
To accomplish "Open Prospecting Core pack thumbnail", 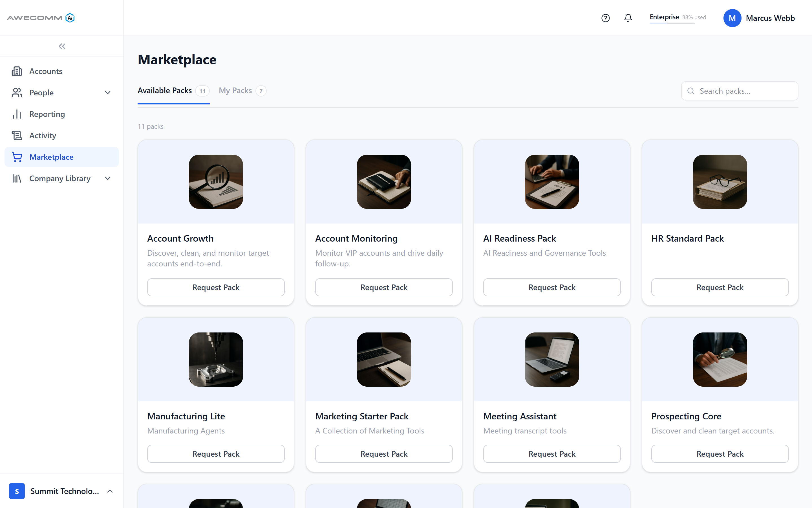I will tap(720, 360).
